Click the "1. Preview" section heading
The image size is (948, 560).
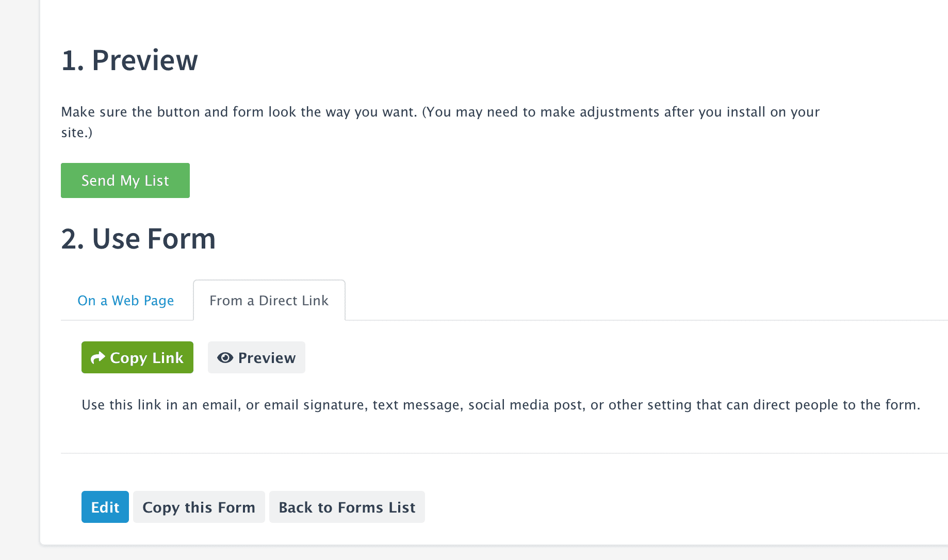coord(129,60)
